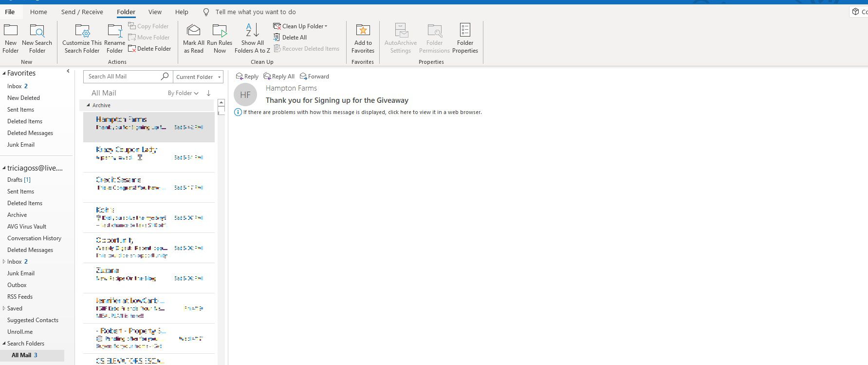Open the Help tab
The height and width of the screenshot is (365, 868).
pos(182,12)
